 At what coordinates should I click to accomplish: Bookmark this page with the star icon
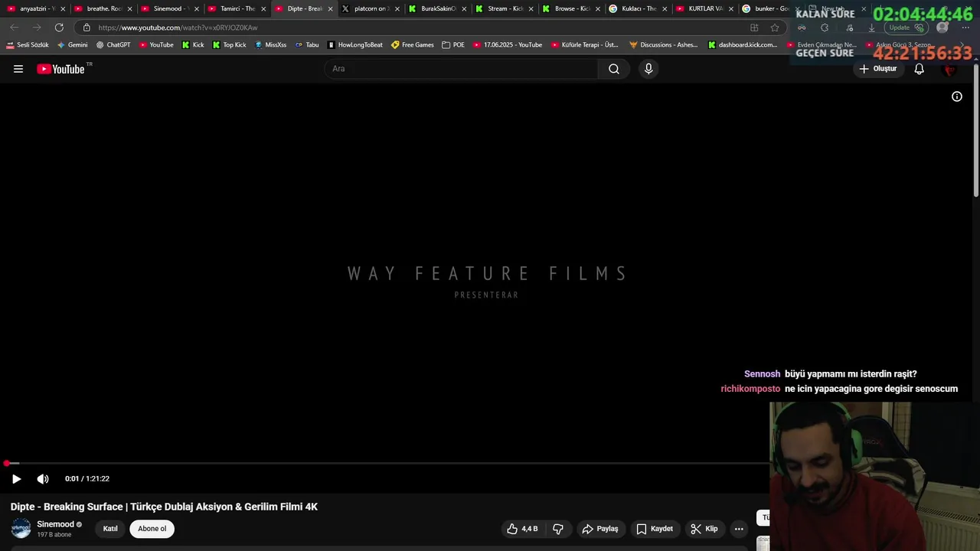(775, 28)
